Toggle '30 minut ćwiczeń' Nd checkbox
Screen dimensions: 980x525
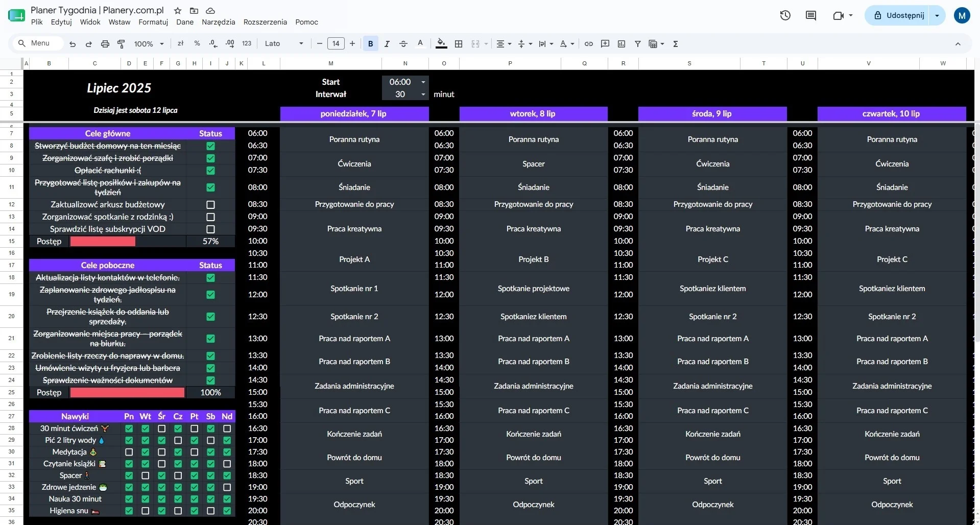227,428
